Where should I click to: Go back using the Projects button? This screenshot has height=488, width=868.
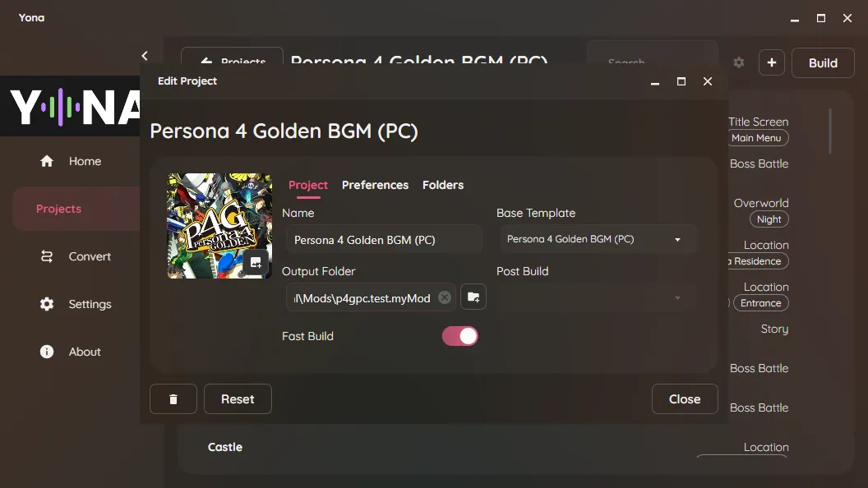[x=232, y=57]
